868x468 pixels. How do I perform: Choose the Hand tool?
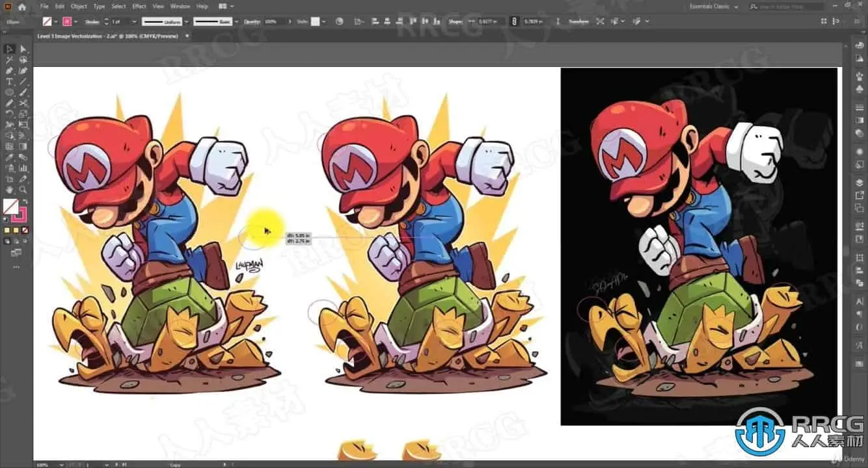pyautogui.click(x=10, y=190)
